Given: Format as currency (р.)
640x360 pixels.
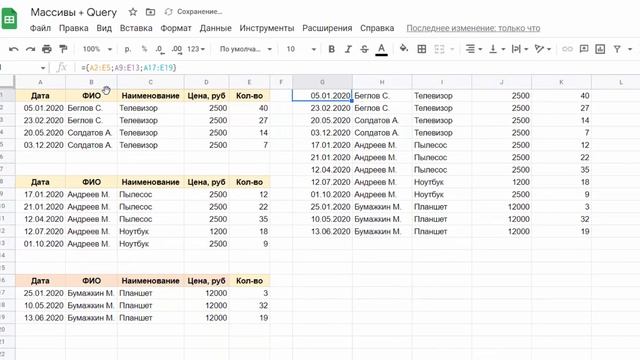Looking at the screenshot, I should click(128, 49).
